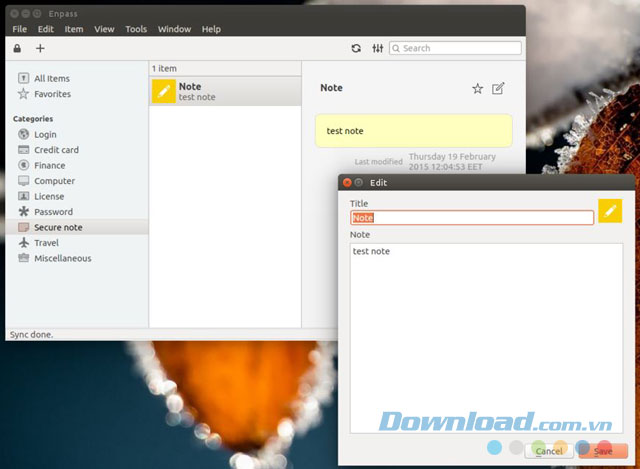The width and height of the screenshot is (640, 469).
Task: Select 'test note' subtitle in item list
Action: 197,97
